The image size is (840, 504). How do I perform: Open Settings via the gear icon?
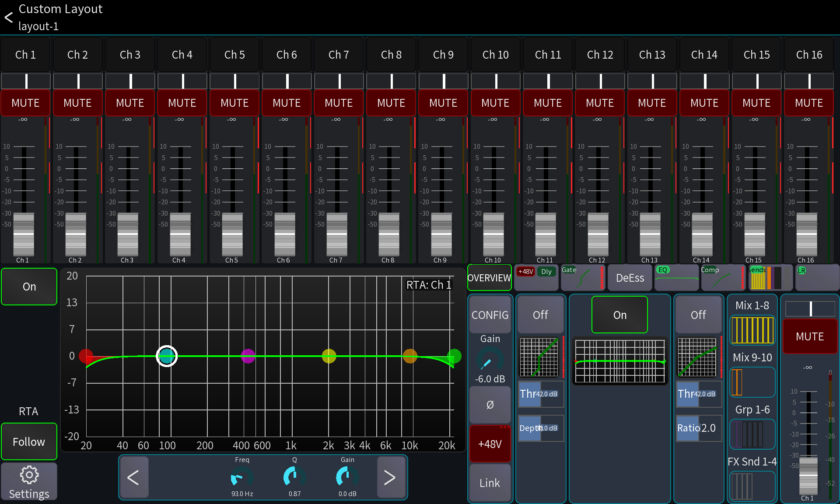click(x=29, y=481)
